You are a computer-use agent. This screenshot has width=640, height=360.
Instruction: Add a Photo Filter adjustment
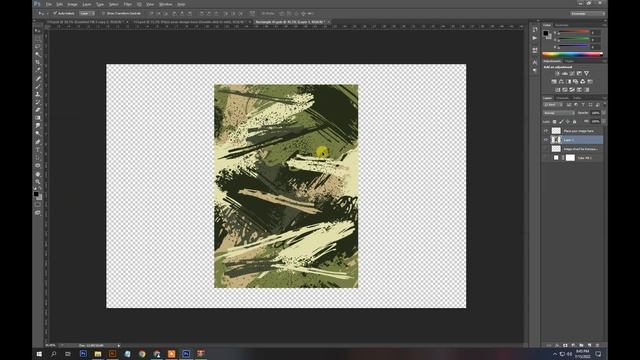(576, 82)
